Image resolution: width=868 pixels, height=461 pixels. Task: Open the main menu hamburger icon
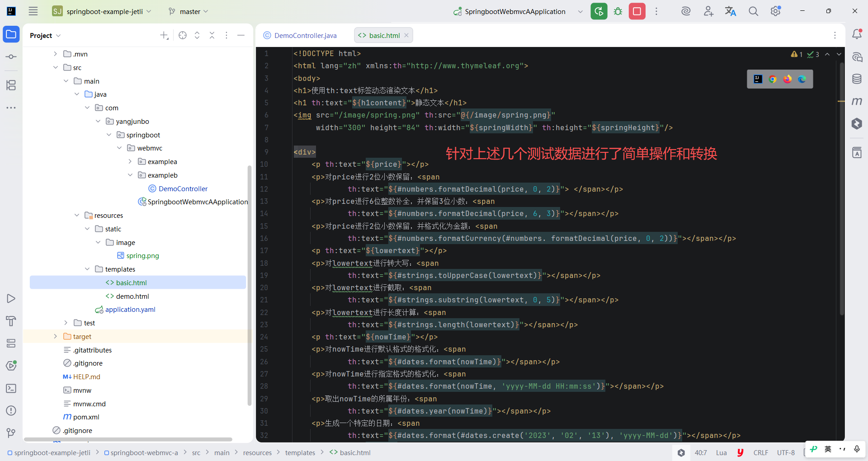coord(33,11)
